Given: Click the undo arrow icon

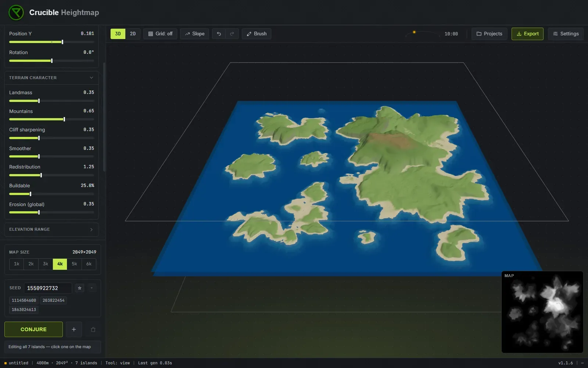Looking at the screenshot, I should tap(219, 34).
